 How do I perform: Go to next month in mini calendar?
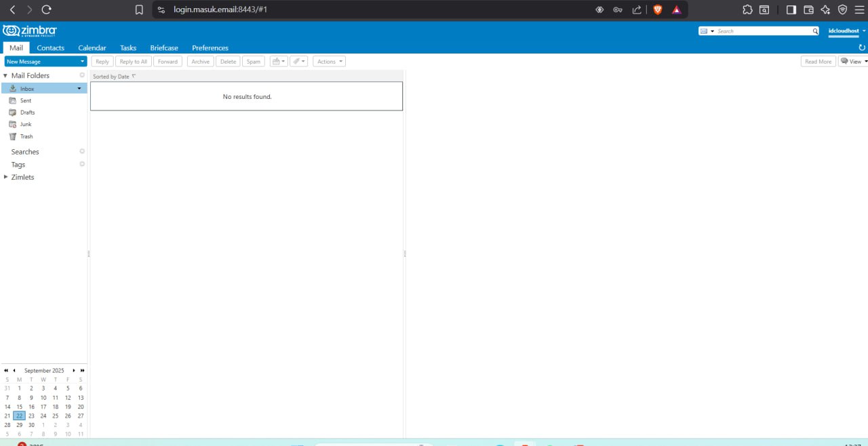[74, 371]
